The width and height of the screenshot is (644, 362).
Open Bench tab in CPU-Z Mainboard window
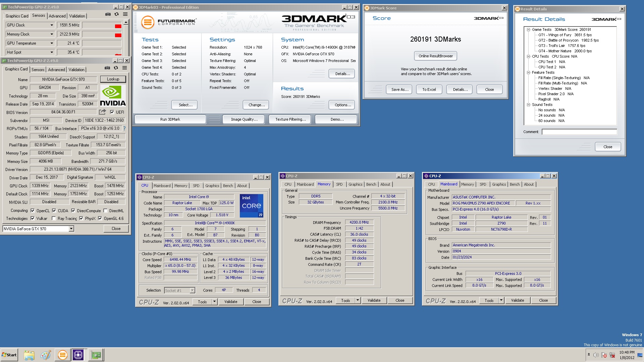coord(515,184)
